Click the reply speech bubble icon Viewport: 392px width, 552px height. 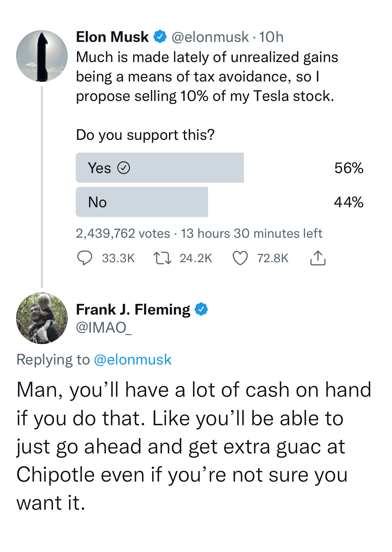click(84, 258)
